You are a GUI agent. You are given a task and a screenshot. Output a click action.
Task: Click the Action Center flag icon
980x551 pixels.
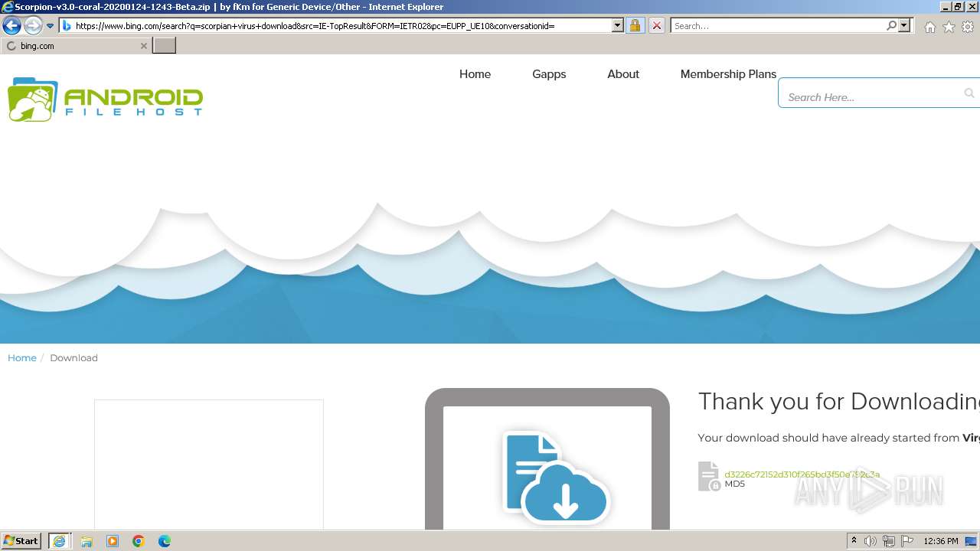[x=907, y=541]
